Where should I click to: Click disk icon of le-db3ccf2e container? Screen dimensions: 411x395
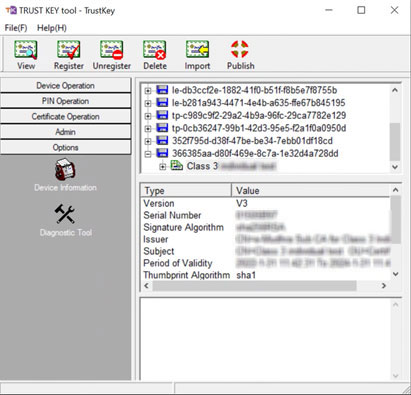click(162, 90)
